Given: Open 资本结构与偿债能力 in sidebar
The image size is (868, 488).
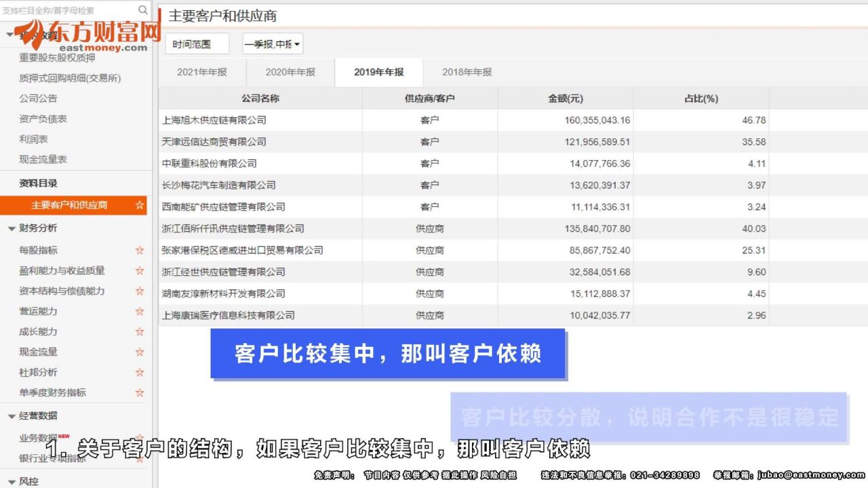Looking at the screenshot, I should tap(62, 291).
